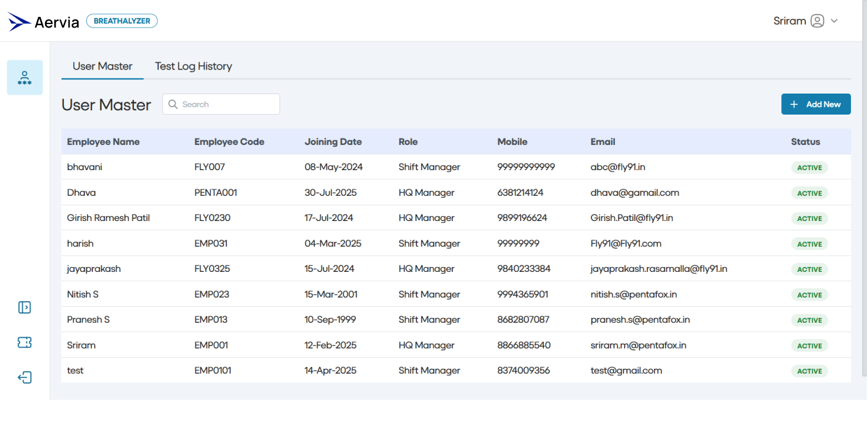Click the Joining Date column header
Viewport: 868px width, 435px height.
tap(333, 141)
